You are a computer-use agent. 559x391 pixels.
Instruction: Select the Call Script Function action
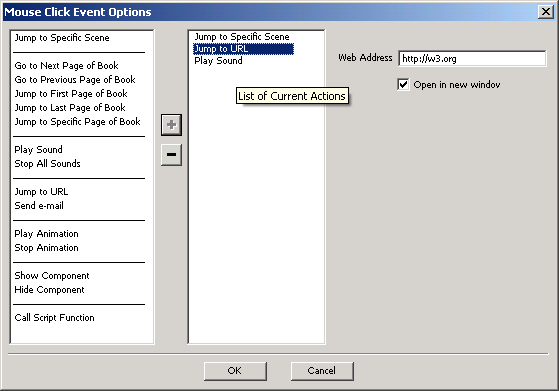55,318
